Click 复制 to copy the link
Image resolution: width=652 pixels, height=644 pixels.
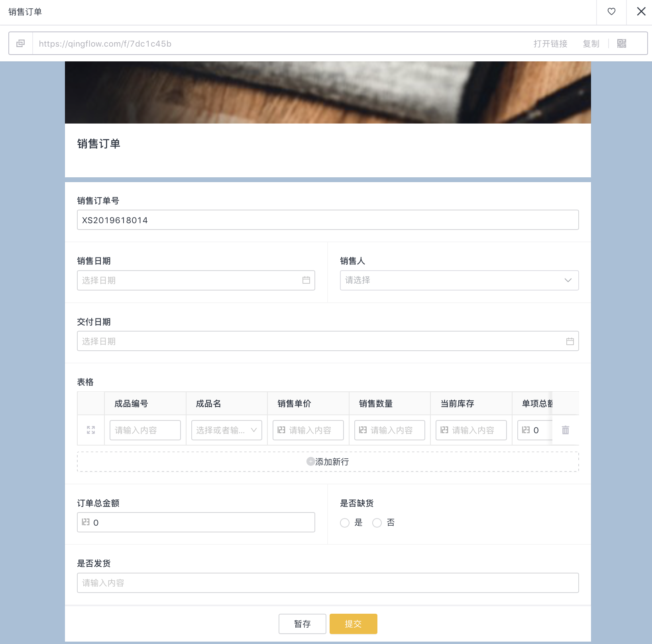tap(591, 43)
